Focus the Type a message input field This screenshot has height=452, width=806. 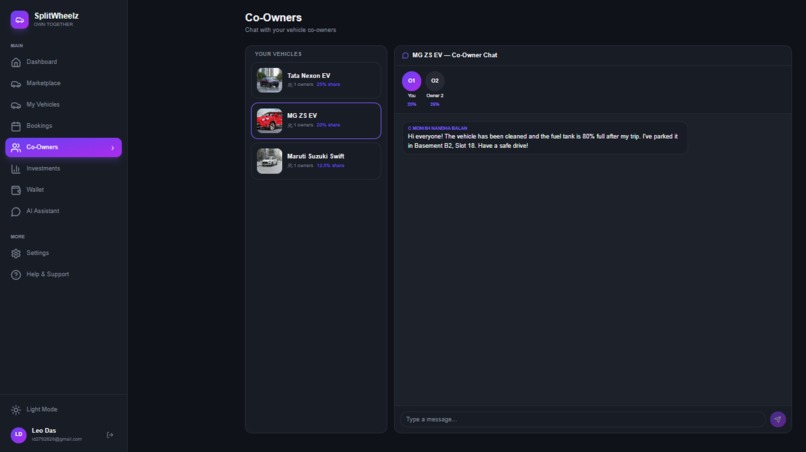(x=582, y=420)
